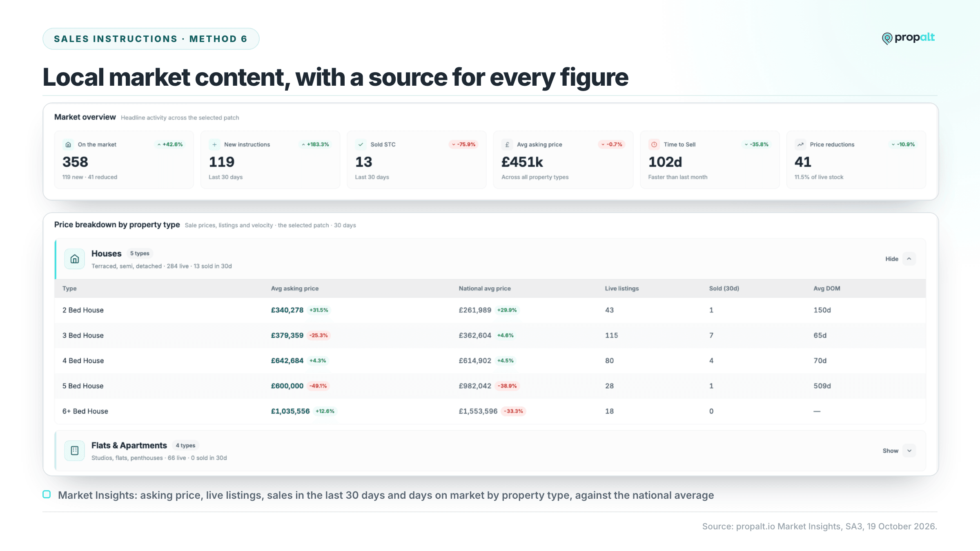The height and width of the screenshot is (551, 980).
Task: Expand the Flats & Apartments section chevron
Action: coord(909,451)
